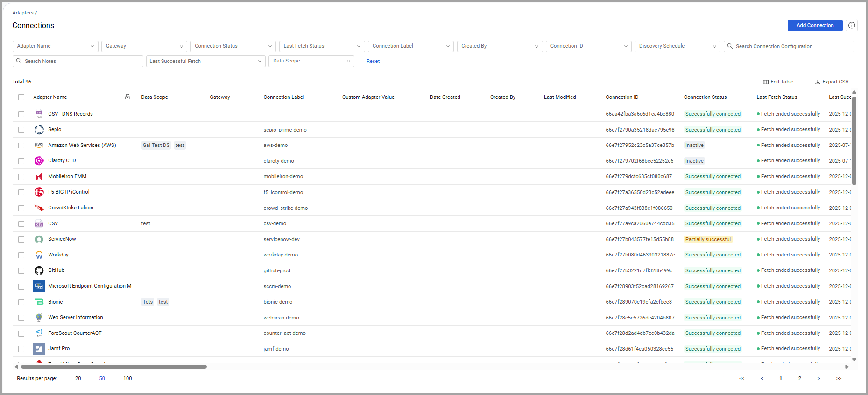Image resolution: width=868 pixels, height=395 pixels.
Task: Click the Claroty CTD adapter icon
Action: pyautogui.click(x=39, y=161)
